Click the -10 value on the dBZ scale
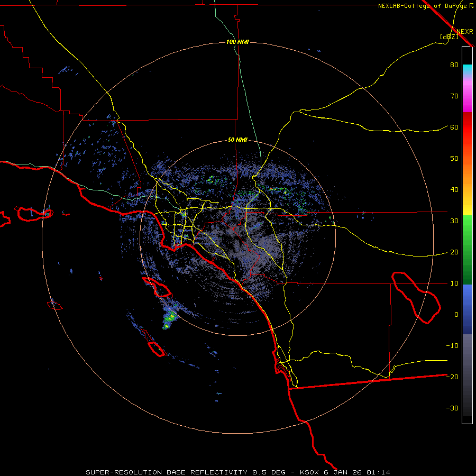The width and height of the screenshot is (476, 476). (452, 346)
